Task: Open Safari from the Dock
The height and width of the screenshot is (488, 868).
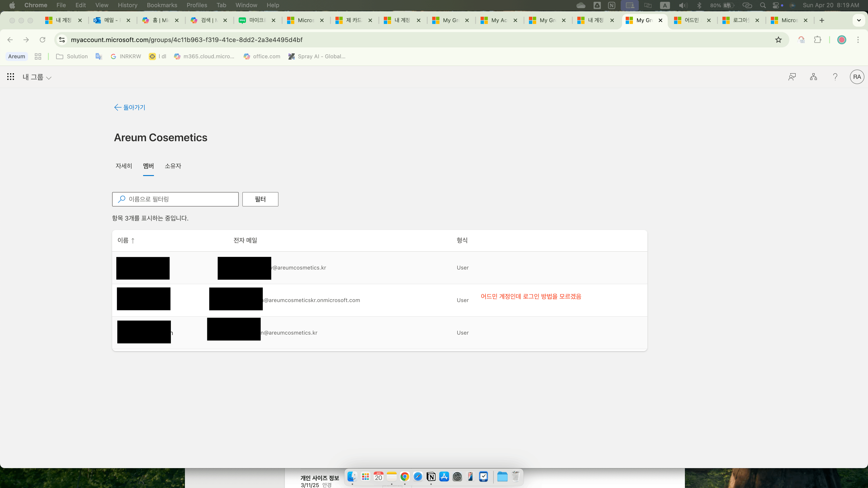Action: (418, 476)
